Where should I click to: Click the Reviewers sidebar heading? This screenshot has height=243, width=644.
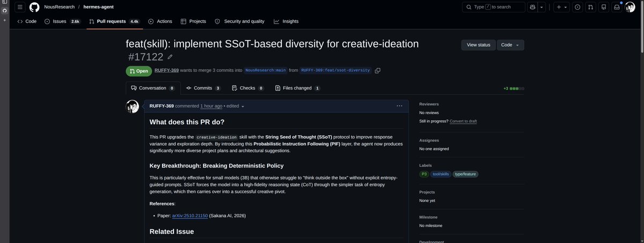pos(429,104)
